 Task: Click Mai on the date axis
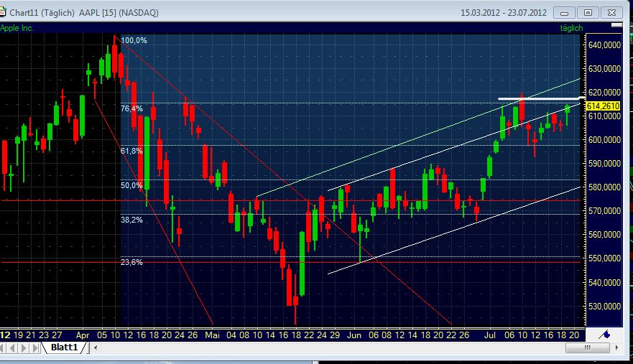tap(212, 335)
